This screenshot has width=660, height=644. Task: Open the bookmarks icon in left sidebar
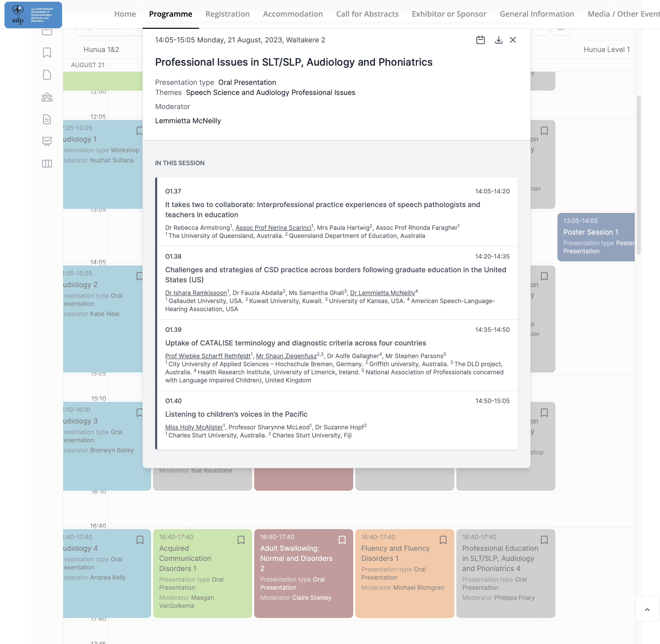coord(47,53)
